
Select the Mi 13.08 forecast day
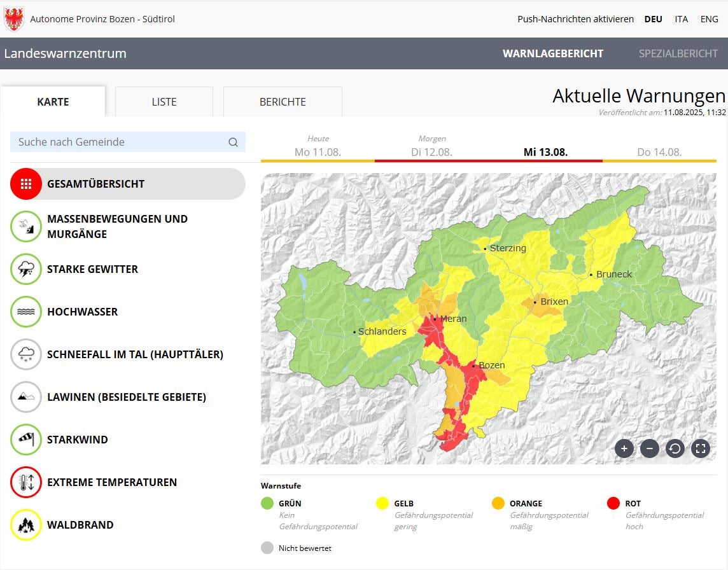pyautogui.click(x=546, y=151)
